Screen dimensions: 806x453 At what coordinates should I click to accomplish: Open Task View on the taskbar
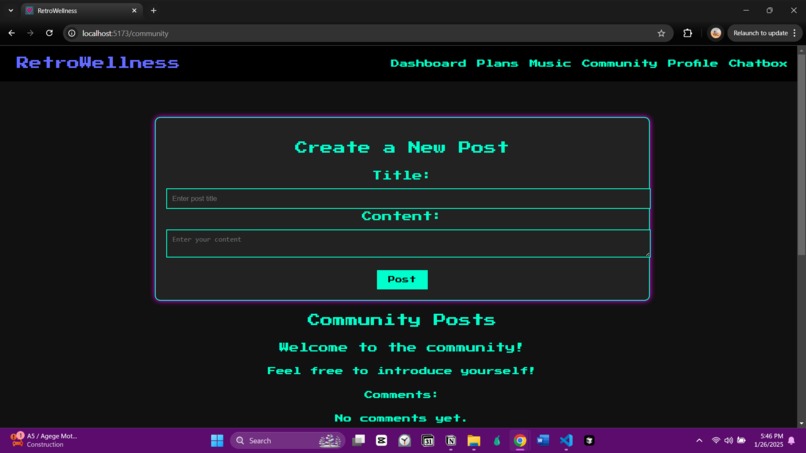[x=358, y=441]
